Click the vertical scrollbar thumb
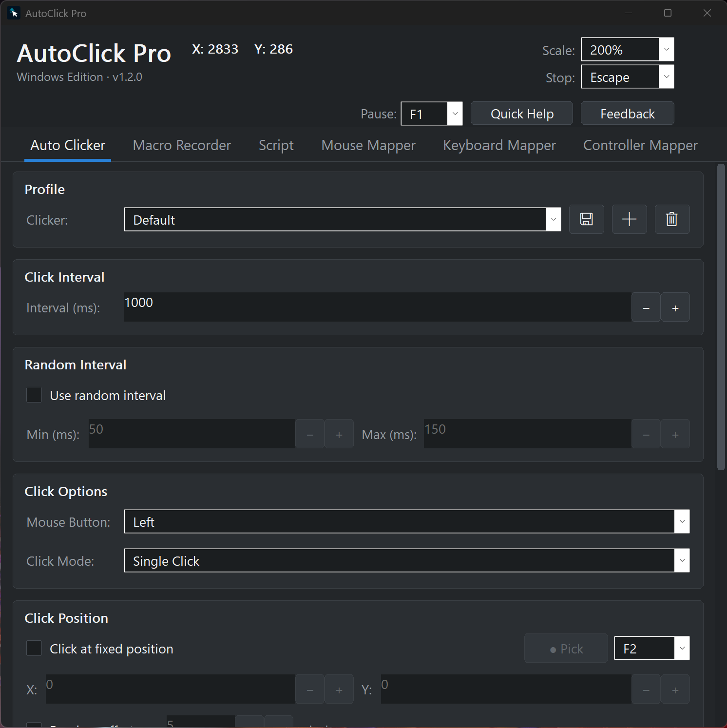The height and width of the screenshot is (728, 727). pos(721,317)
